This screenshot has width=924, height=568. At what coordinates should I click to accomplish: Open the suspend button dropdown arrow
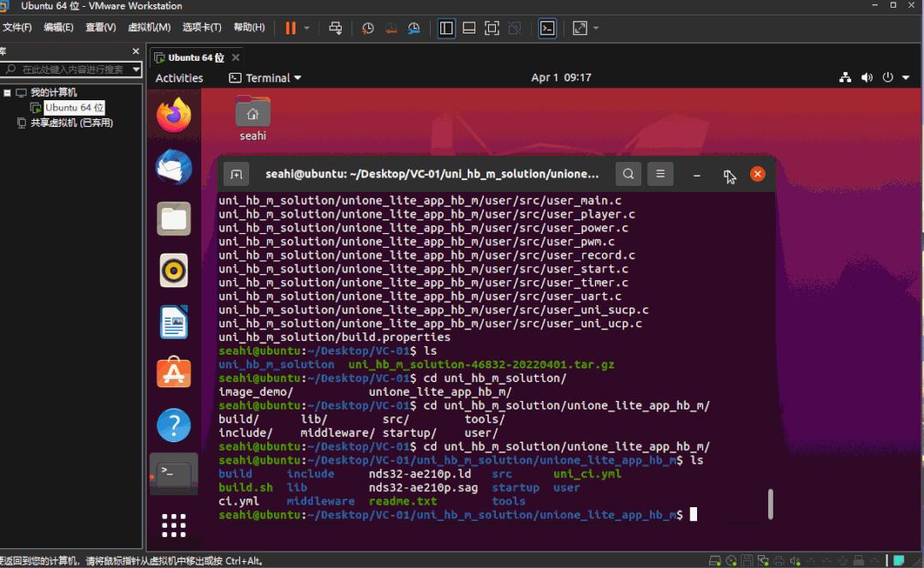tap(305, 27)
